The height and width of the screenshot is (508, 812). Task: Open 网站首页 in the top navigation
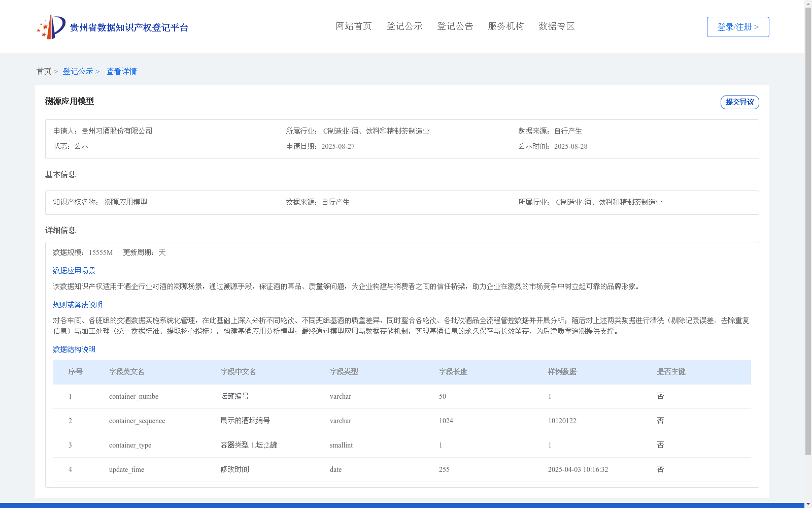pyautogui.click(x=354, y=26)
